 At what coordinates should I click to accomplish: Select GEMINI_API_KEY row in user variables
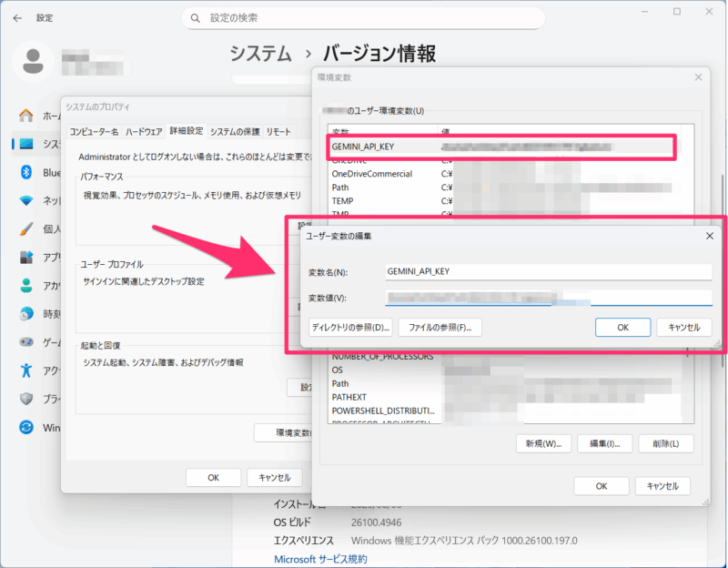pos(504,147)
